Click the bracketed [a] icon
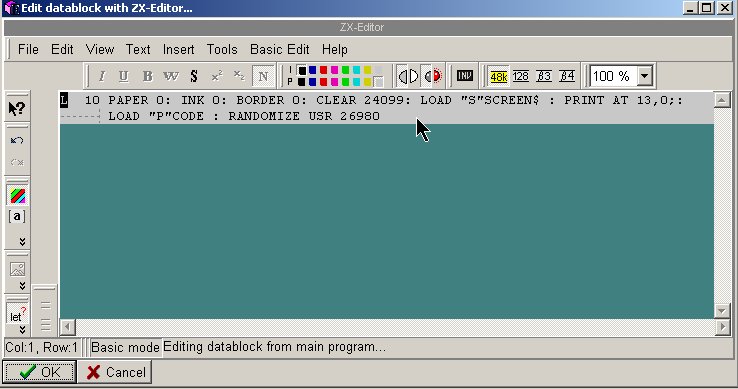Image resolution: width=738 pixels, height=389 pixels. 17,217
